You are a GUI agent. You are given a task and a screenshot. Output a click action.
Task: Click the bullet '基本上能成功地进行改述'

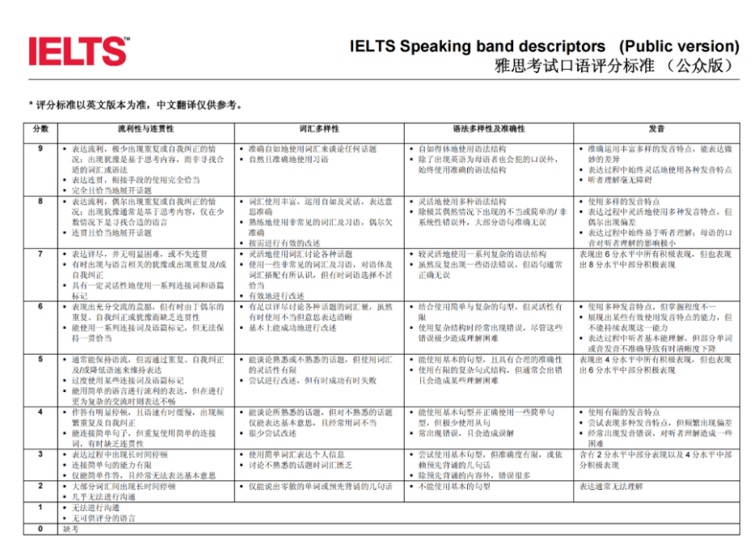[293, 328]
